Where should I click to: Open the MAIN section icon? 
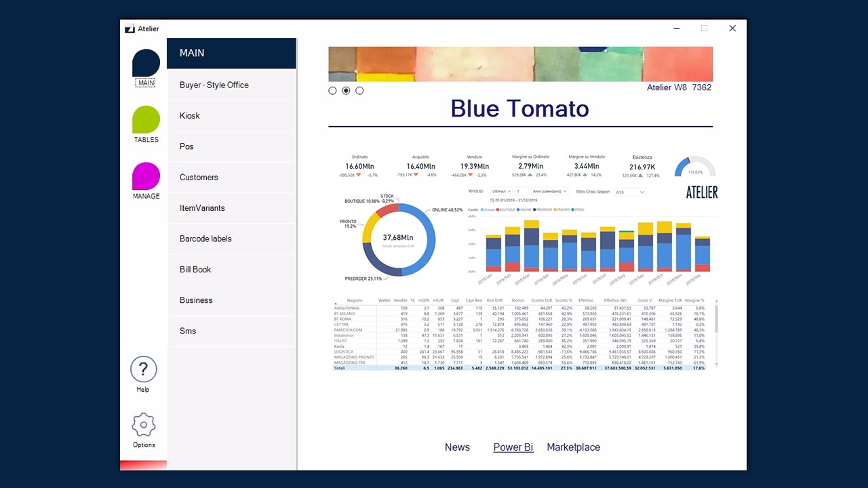click(x=146, y=63)
